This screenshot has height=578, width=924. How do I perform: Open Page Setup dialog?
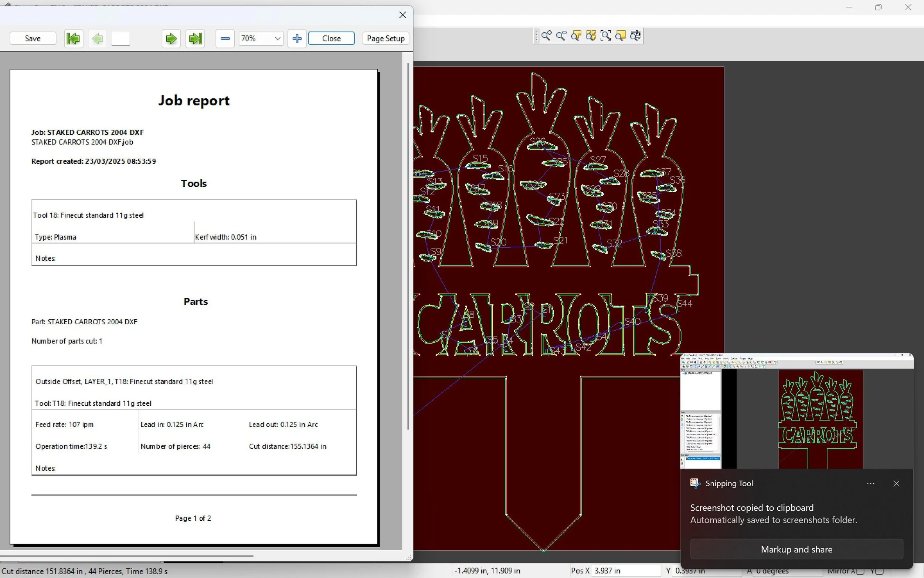[x=385, y=38]
